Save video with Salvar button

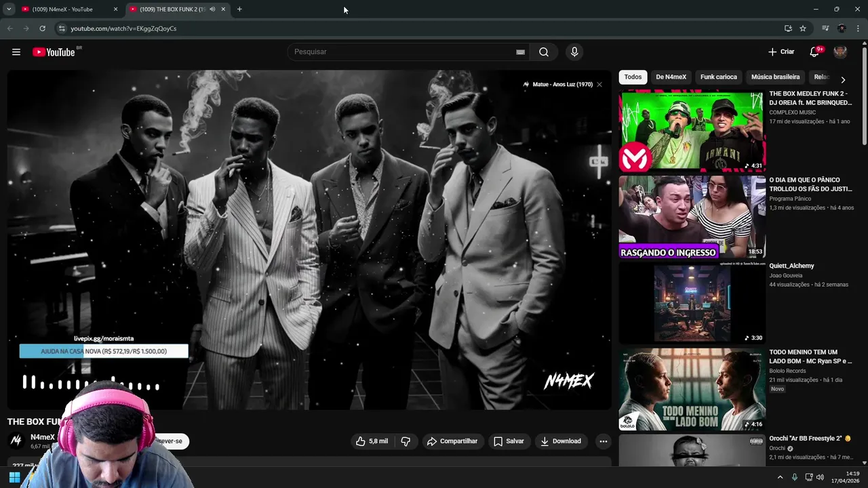click(x=509, y=441)
